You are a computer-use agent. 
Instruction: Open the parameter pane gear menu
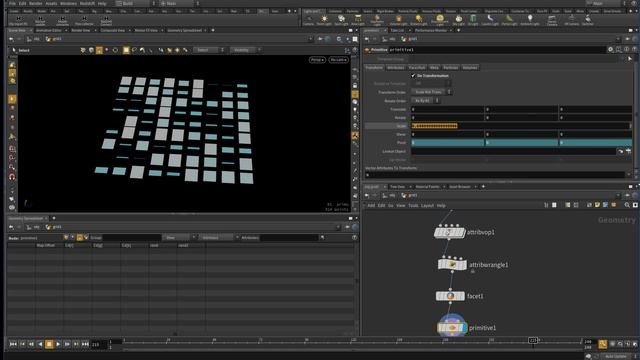pos(611,49)
